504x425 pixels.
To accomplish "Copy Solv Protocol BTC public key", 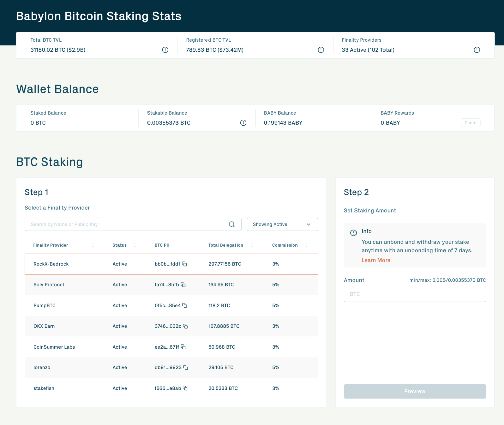I will click(x=183, y=285).
